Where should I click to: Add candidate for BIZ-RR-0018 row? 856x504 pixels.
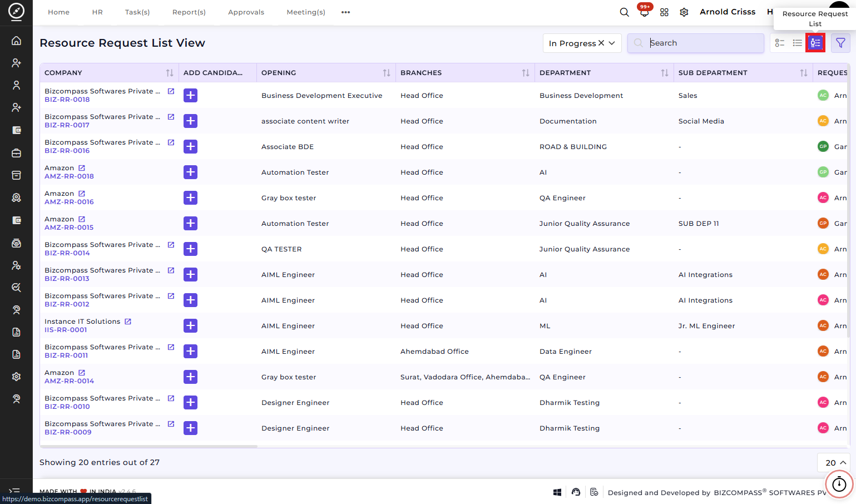coord(190,96)
